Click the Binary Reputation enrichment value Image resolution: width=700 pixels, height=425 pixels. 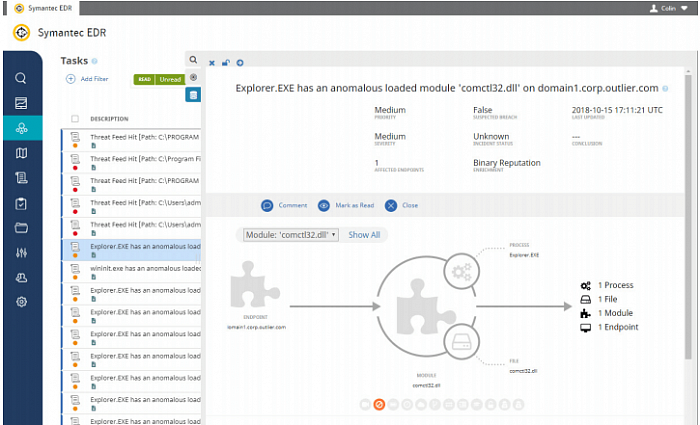507,163
